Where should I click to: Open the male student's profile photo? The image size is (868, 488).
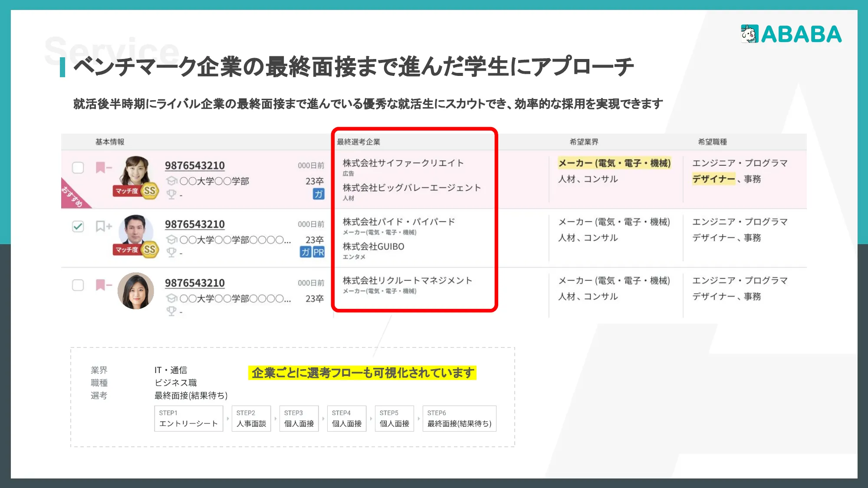pyautogui.click(x=136, y=230)
